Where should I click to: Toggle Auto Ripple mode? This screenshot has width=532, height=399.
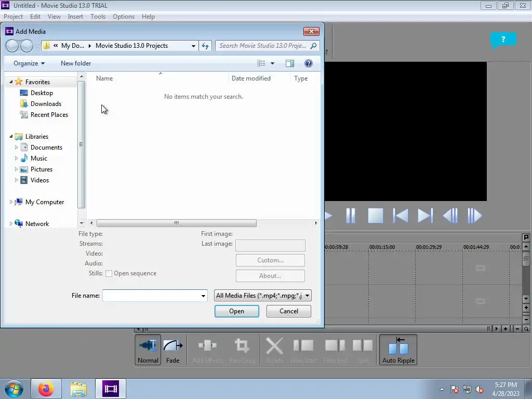pos(398,350)
